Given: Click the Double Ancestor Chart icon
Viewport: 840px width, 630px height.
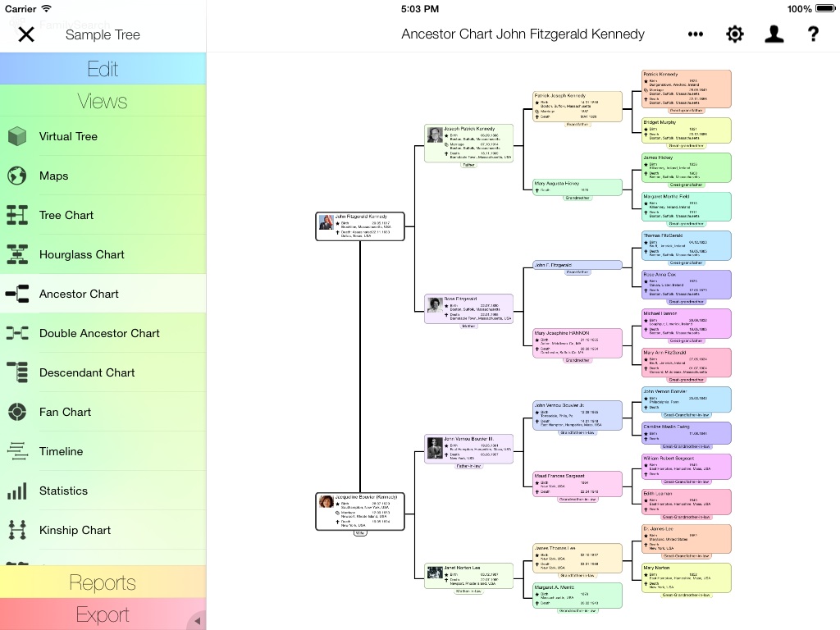Looking at the screenshot, I should pyautogui.click(x=17, y=333).
